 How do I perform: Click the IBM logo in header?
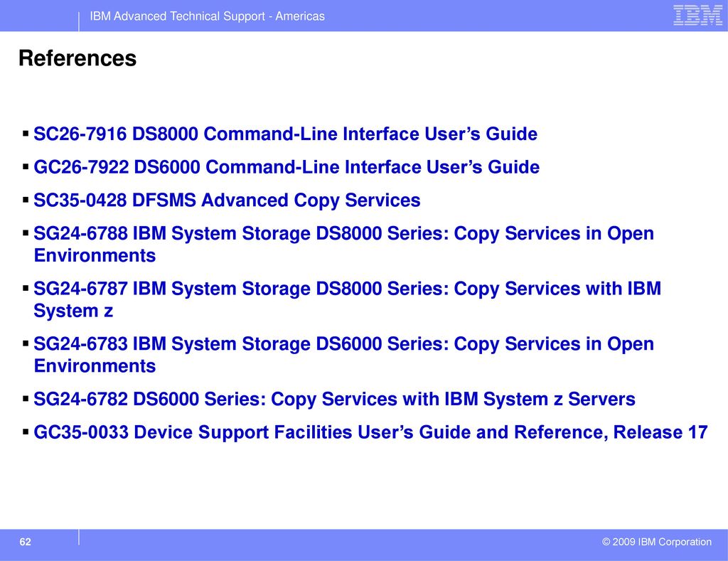(698, 16)
